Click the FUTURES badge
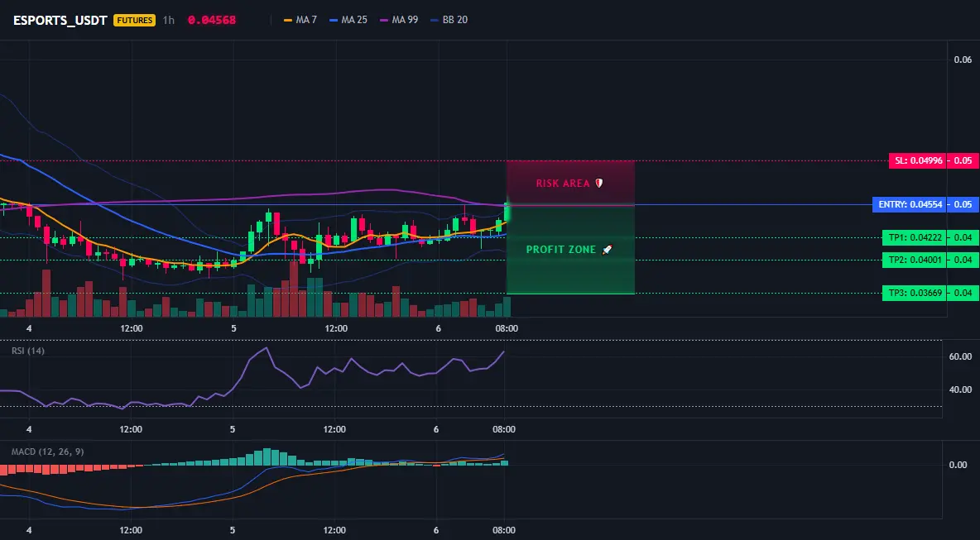This screenshot has height=540, width=980. coord(134,20)
